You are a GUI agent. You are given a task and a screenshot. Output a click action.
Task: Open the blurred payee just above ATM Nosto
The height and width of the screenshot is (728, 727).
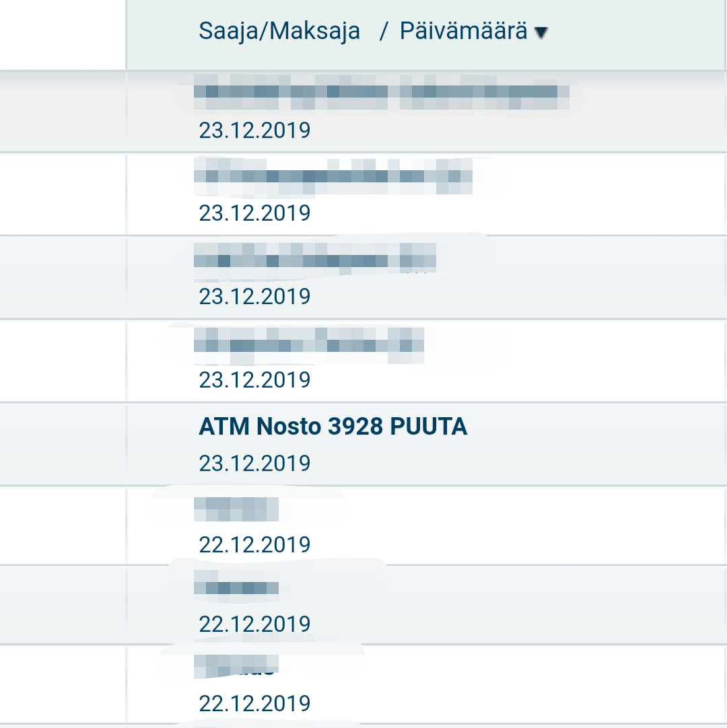coord(308,344)
